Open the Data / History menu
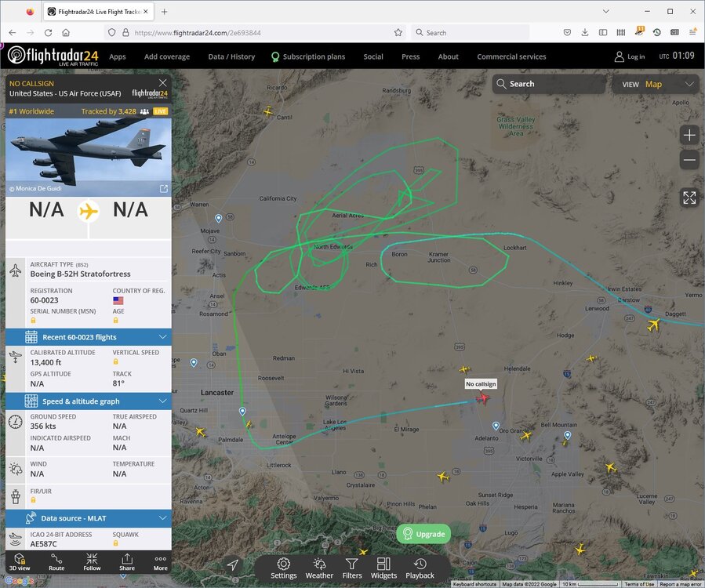This screenshot has height=588, width=705. point(231,56)
